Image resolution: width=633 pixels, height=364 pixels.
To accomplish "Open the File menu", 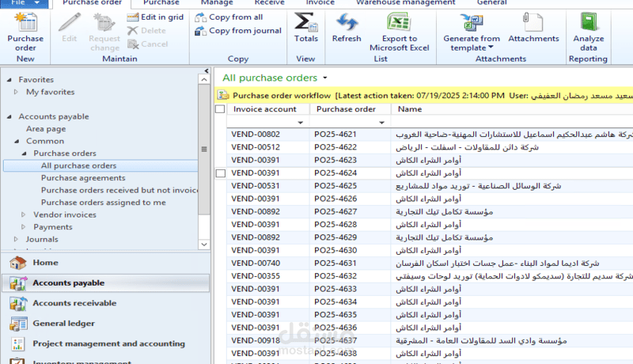I will click(x=25, y=3).
